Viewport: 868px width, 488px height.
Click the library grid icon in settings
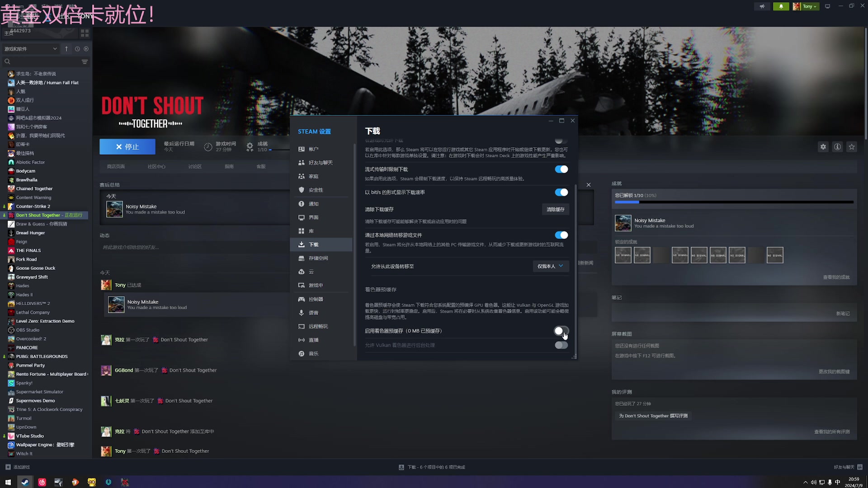click(x=302, y=231)
